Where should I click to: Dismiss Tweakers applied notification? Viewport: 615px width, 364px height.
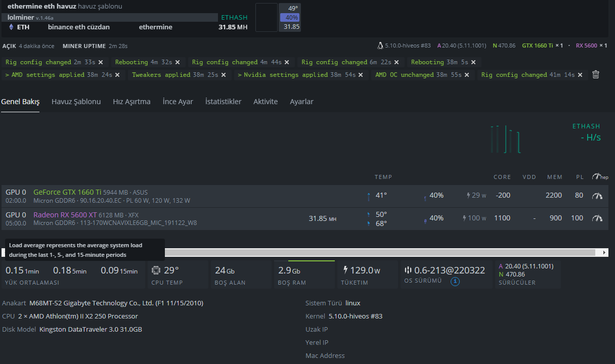click(223, 75)
